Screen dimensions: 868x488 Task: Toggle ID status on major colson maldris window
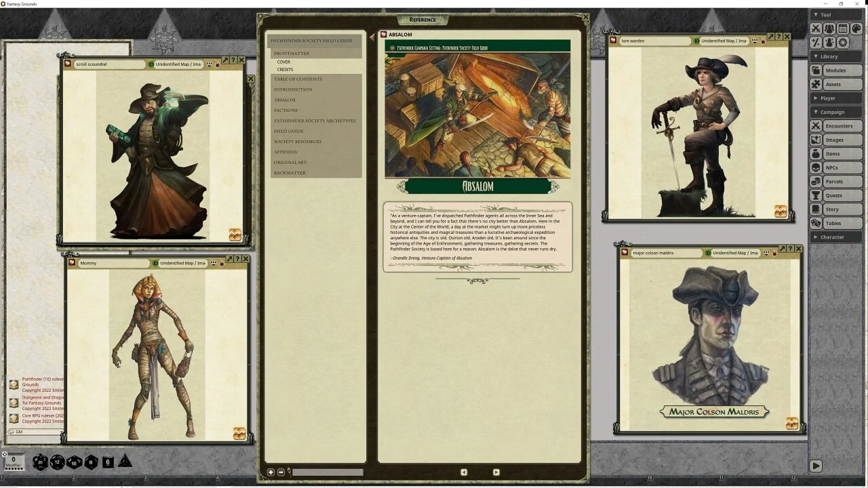(709, 253)
